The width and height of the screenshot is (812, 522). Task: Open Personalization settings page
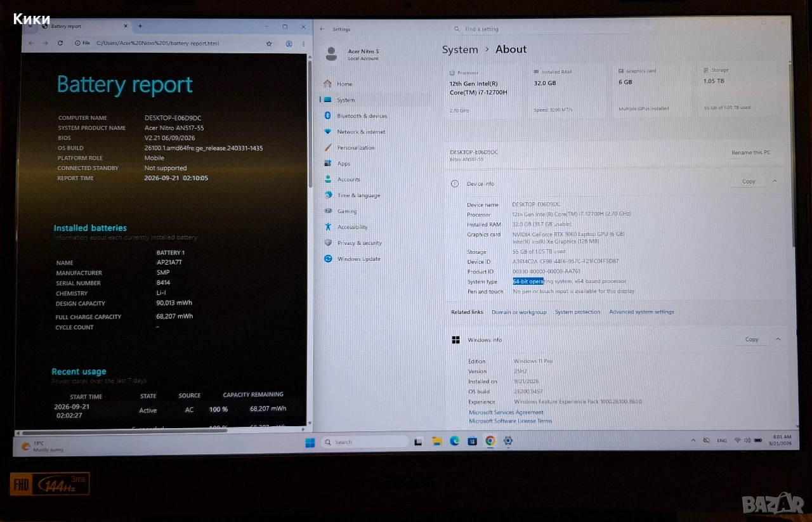(x=356, y=148)
